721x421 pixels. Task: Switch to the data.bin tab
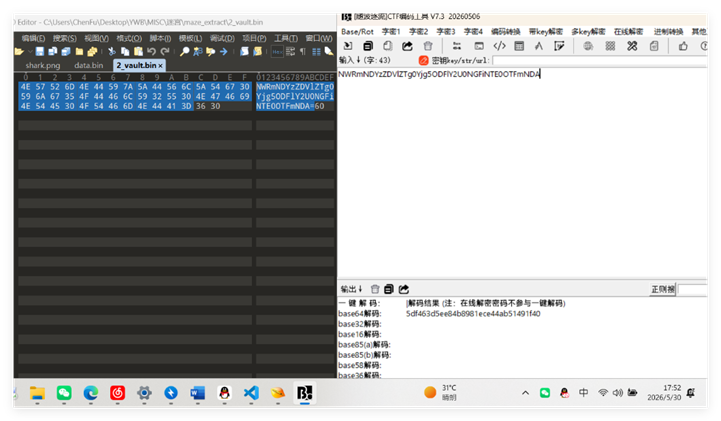point(88,66)
